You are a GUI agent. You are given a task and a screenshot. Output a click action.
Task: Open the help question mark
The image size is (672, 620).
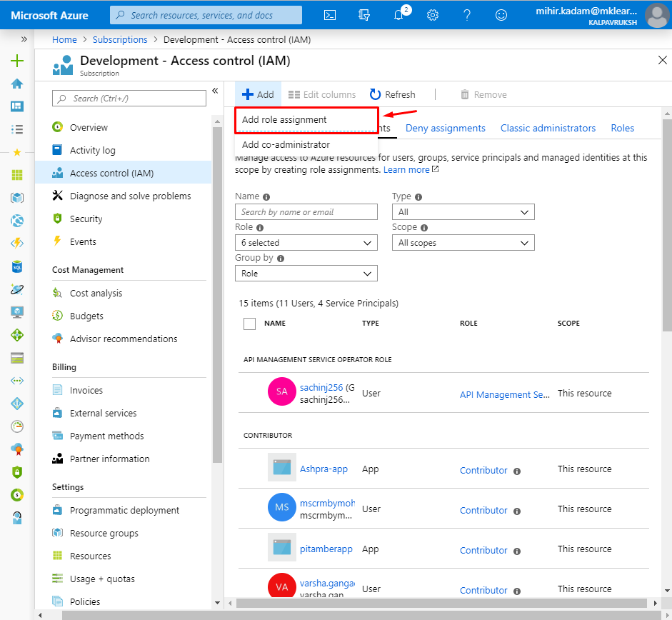pyautogui.click(x=467, y=16)
